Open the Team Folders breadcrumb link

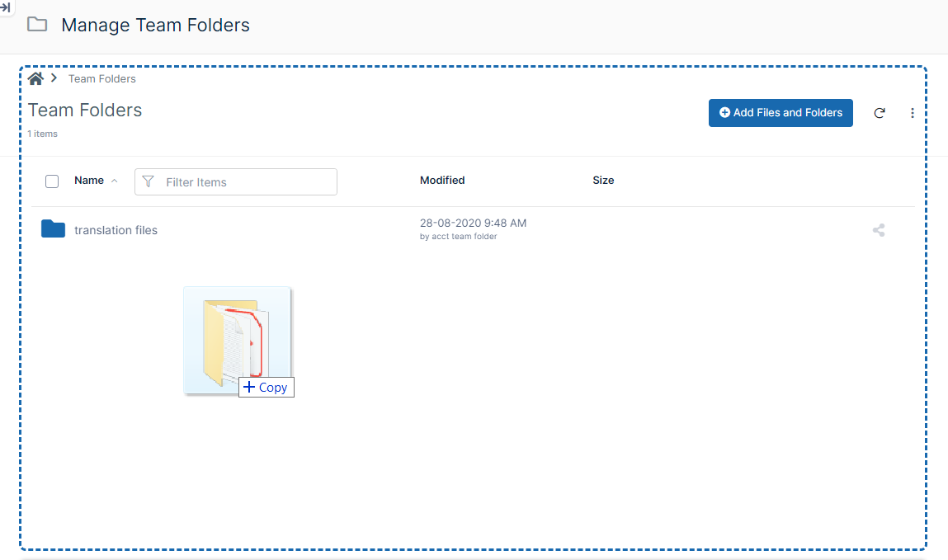coord(102,79)
